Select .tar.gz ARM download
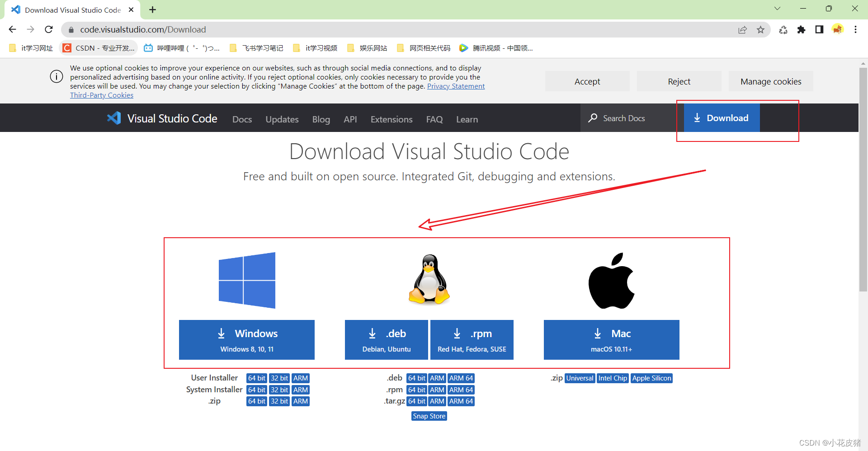This screenshot has width=868, height=451. coord(437,401)
